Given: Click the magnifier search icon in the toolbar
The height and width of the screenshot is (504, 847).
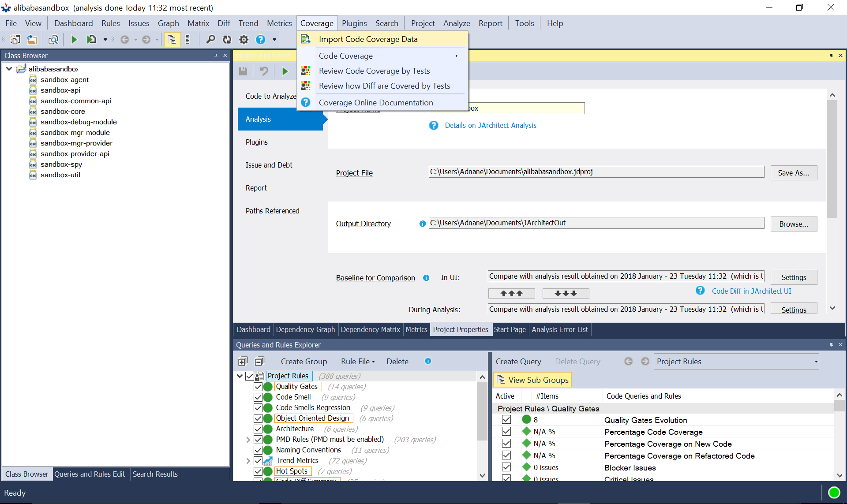Looking at the screenshot, I should [x=210, y=40].
